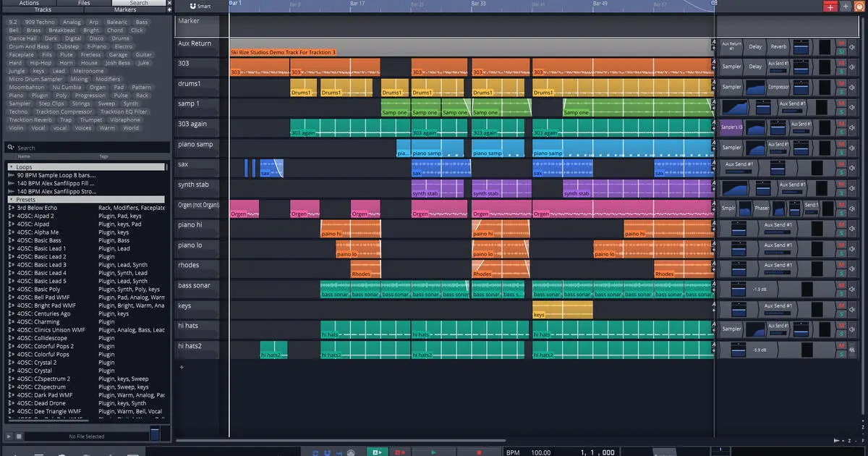Click automation A play button in transport

(376, 452)
